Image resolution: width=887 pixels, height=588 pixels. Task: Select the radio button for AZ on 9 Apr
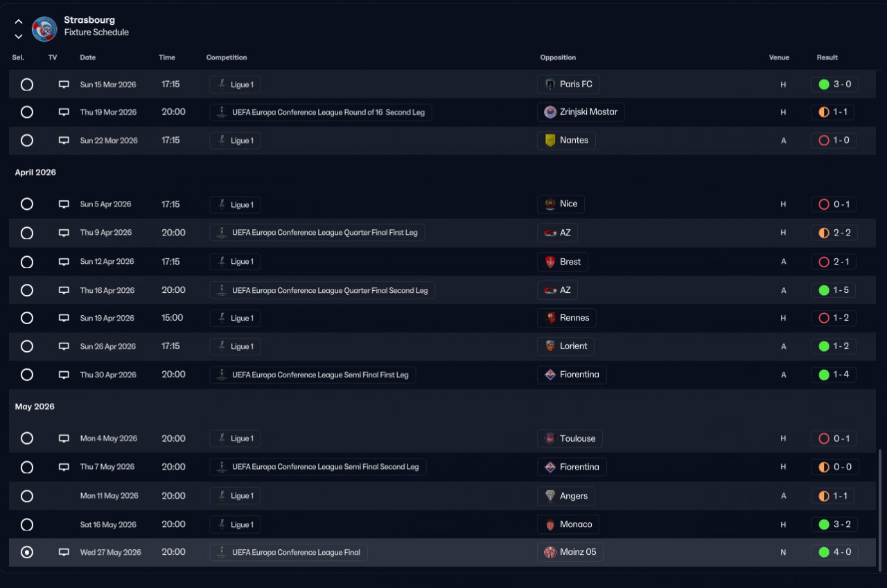(x=27, y=233)
